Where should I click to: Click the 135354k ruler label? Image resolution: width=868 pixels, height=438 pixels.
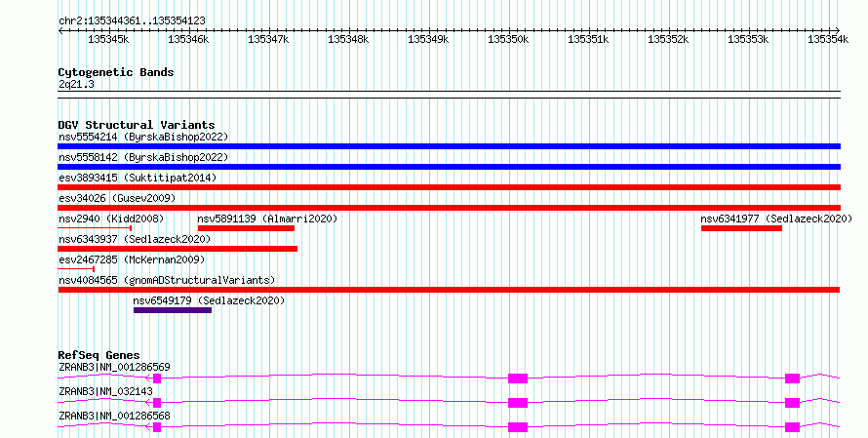[828, 39]
